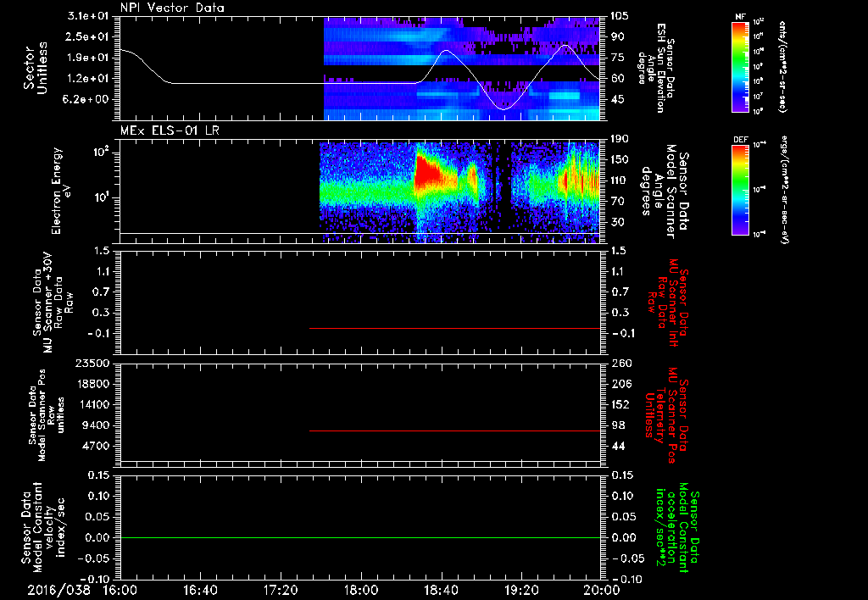Click the 2016/038 date label

(x=58, y=590)
